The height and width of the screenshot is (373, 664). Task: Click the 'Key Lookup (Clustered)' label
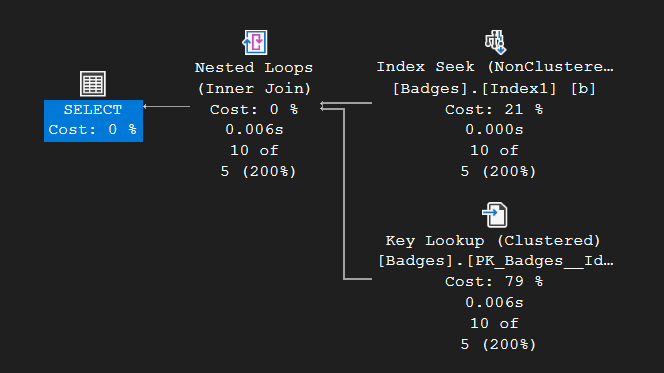(x=493, y=240)
